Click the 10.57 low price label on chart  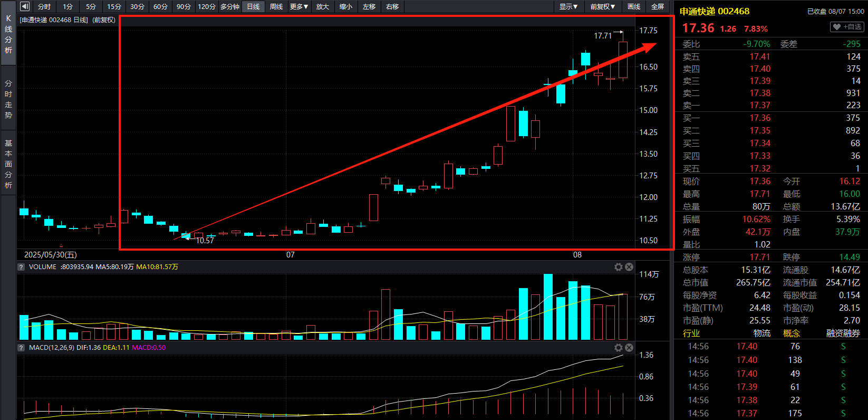[x=205, y=241]
